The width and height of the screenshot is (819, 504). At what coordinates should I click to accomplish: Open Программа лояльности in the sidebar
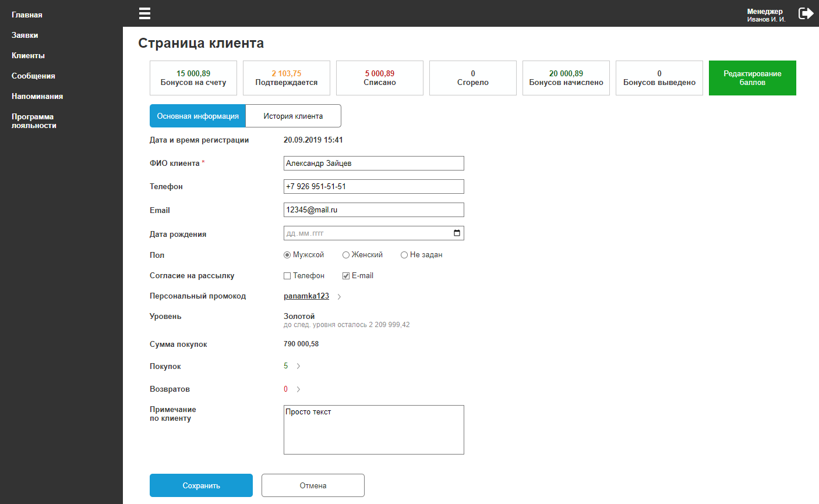pos(34,121)
